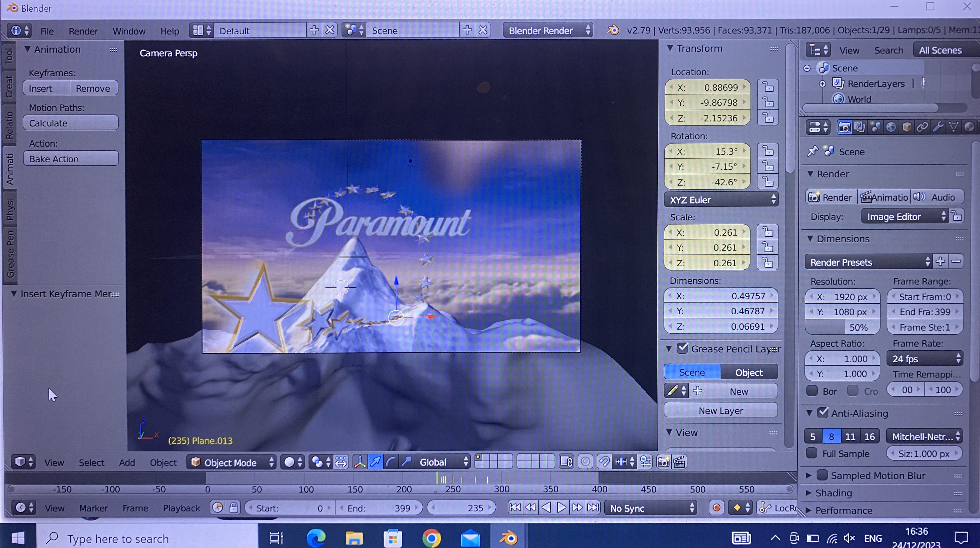Lock Location X padlock icon
Viewport: 980px width, 548px height.
pyautogui.click(x=768, y=87)
